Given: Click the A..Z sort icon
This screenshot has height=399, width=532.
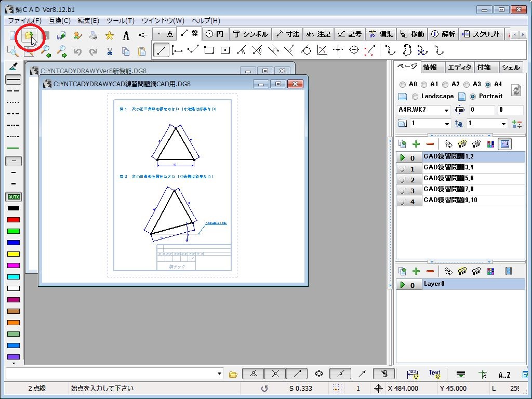Looking at the screenshot, I should click(504, 375).
